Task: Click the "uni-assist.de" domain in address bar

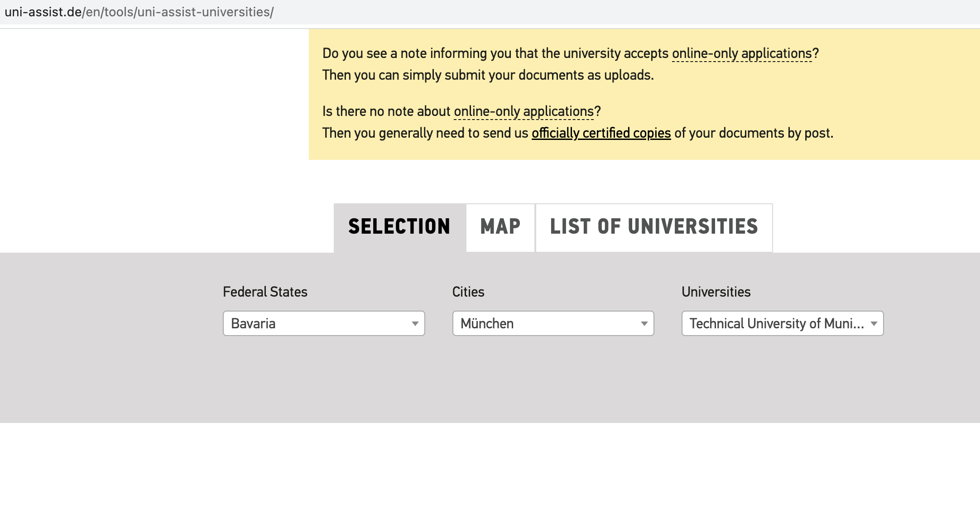Action: [x=43, y=12]
